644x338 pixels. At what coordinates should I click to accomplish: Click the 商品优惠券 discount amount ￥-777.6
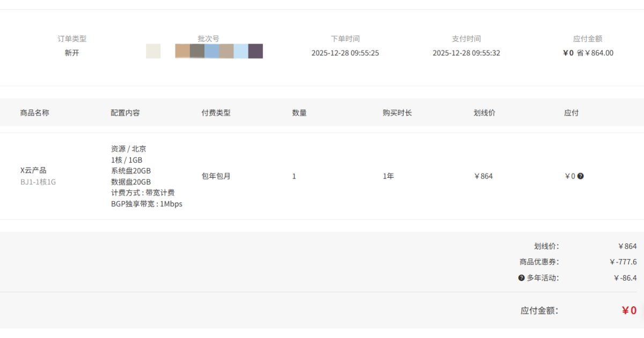coord(623,262)
